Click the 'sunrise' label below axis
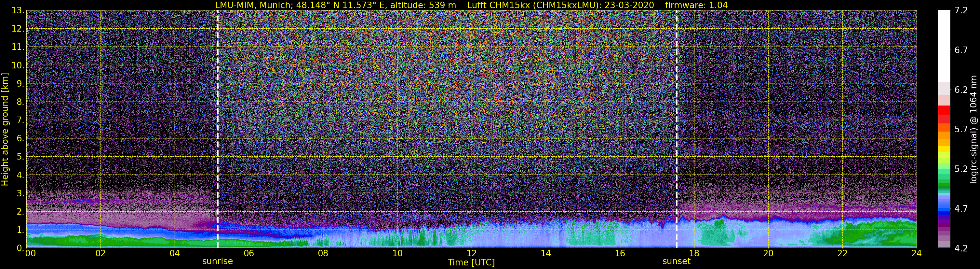980x269 pixels. (217, 262)
